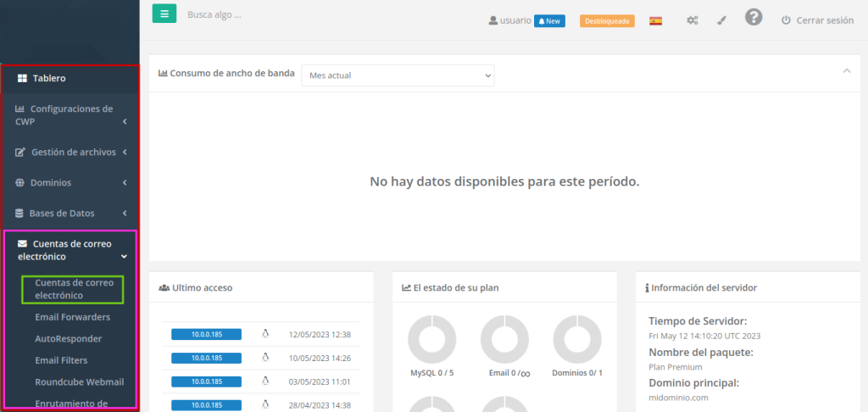Click the usuario profile icon
Viewport: 868px width, 412px height.
493,20
